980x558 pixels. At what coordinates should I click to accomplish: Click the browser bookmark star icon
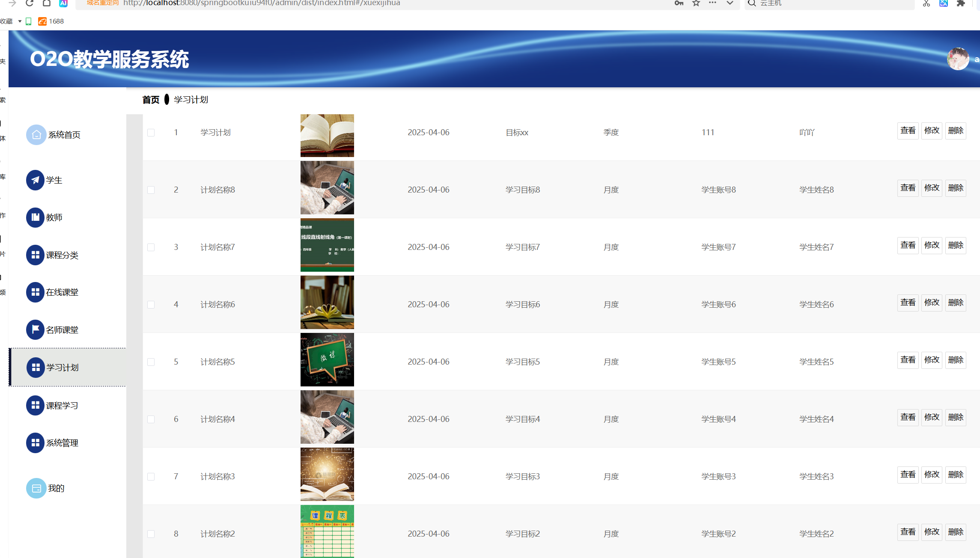696,3
